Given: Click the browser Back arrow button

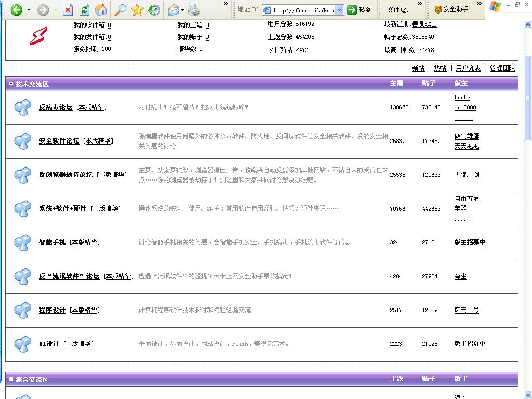Looking at the screenshot, I should pyautogui.click(x=16, y=10).
